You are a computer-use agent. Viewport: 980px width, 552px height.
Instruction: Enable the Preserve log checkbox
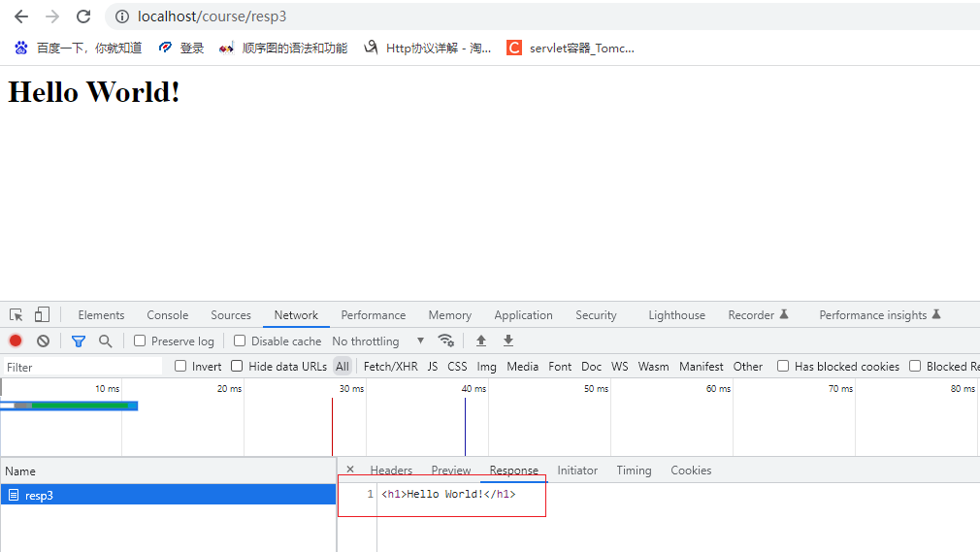click(140, 341)
